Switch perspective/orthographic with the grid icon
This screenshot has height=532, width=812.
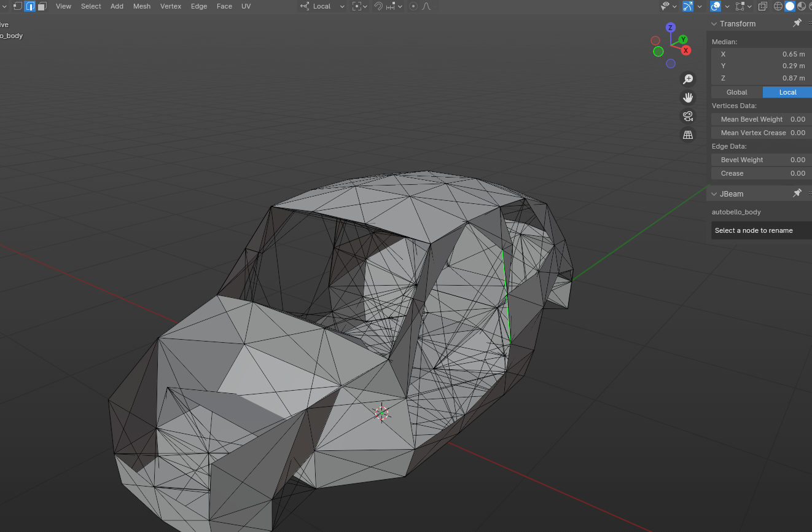coord(688,135)
